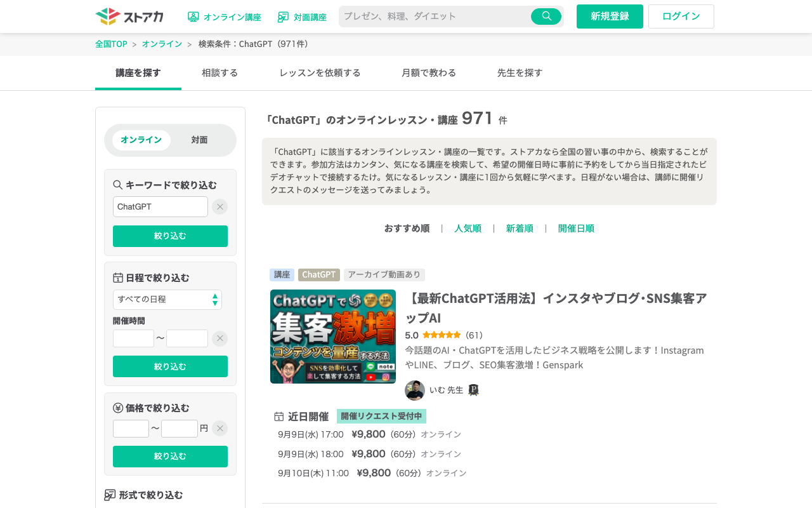Image resolution: width=812 pixels, height=508 pixels.
Task: Open 対面講座 in the header
Action: click(302, 17)
